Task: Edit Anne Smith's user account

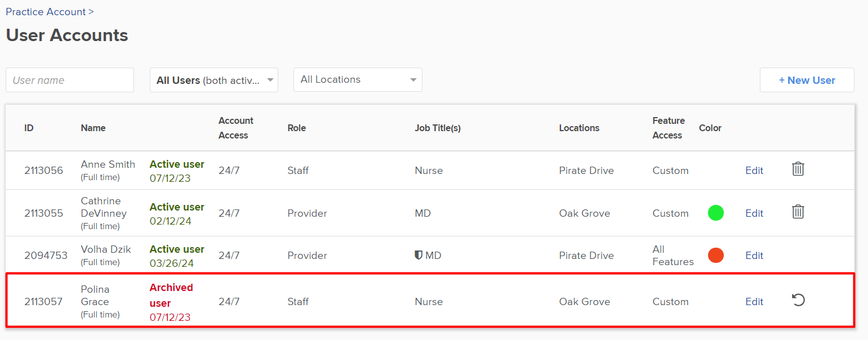Action: 754,171
